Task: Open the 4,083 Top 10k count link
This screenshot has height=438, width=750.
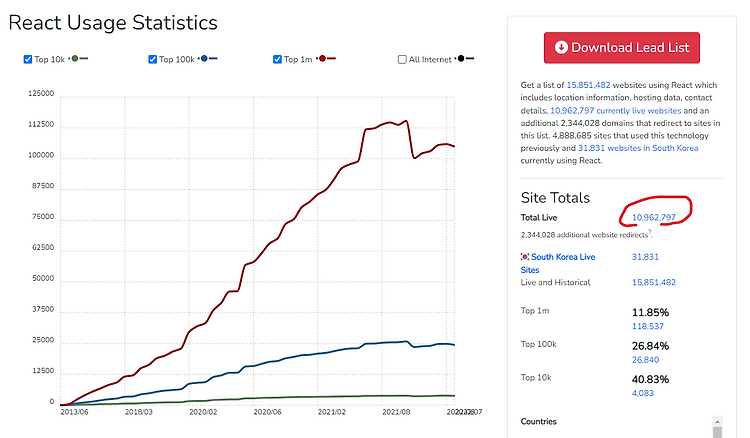Action: [642, 393]
